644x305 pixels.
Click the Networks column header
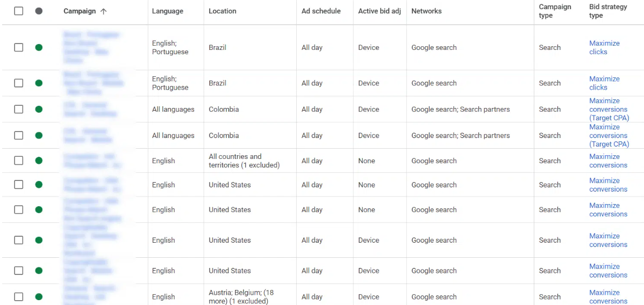[x=426, y=11]
